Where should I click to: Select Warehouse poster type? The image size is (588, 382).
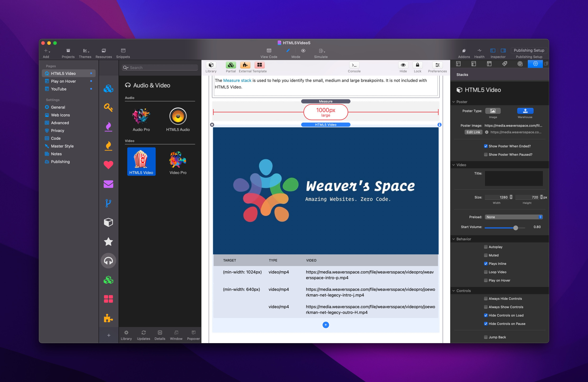coord(525,111)
